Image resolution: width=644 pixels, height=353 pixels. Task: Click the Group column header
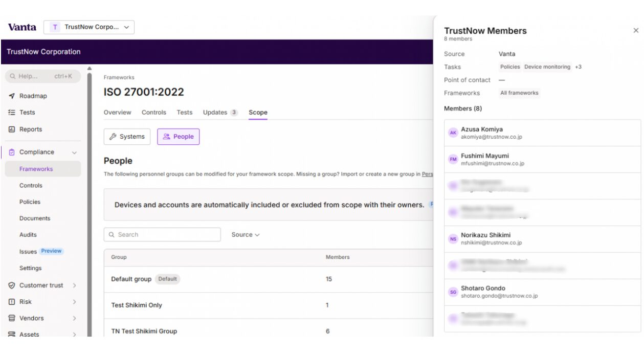coord(119,257)
